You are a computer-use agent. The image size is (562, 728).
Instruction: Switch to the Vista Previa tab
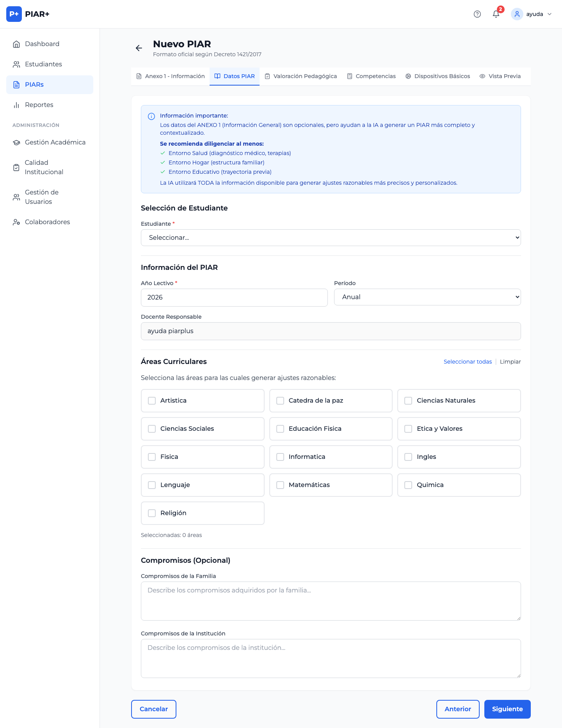(x=500, y=76)
